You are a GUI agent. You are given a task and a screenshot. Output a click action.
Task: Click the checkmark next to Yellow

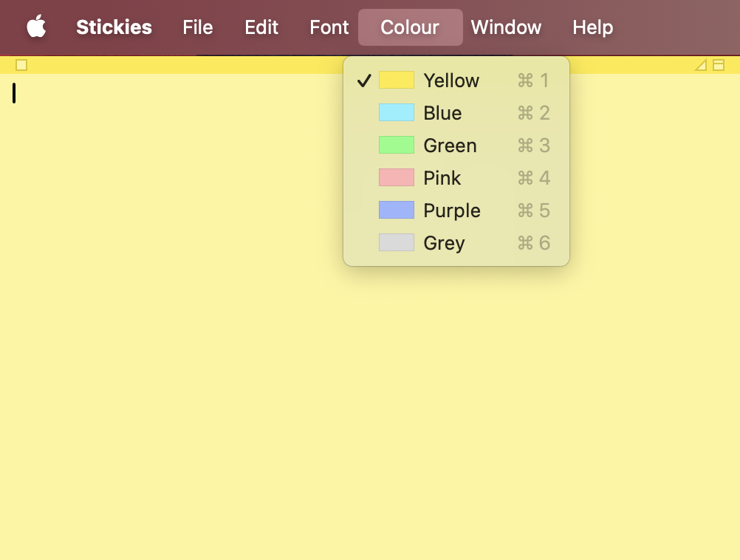[364, 80]
